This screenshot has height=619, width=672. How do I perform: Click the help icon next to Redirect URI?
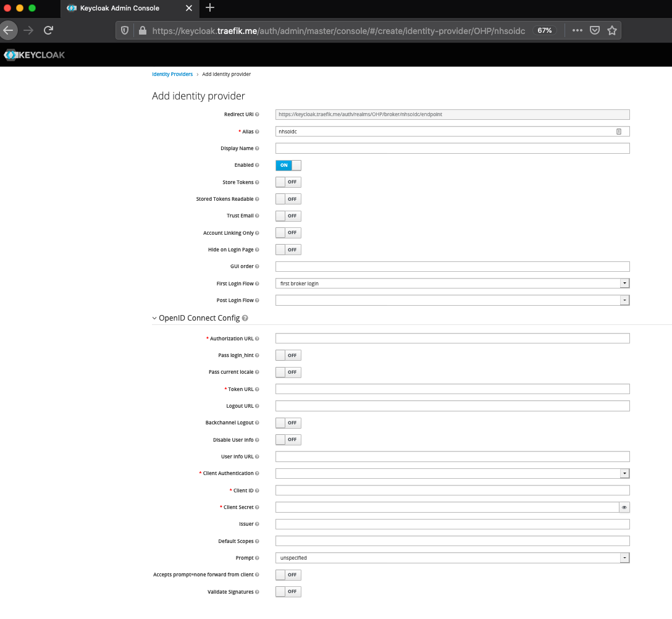pos(258,114)
